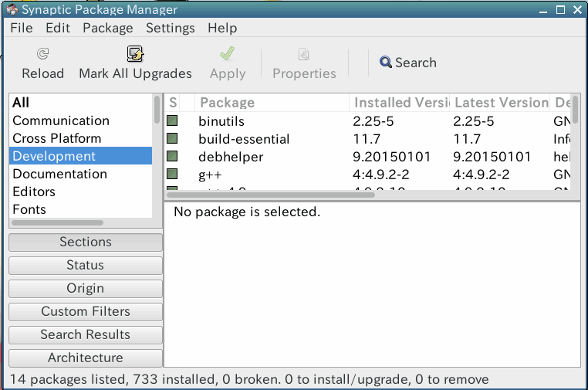Select the All section
Screen dimensions: 588x390
pyautogui.click(x=80, y=103)
